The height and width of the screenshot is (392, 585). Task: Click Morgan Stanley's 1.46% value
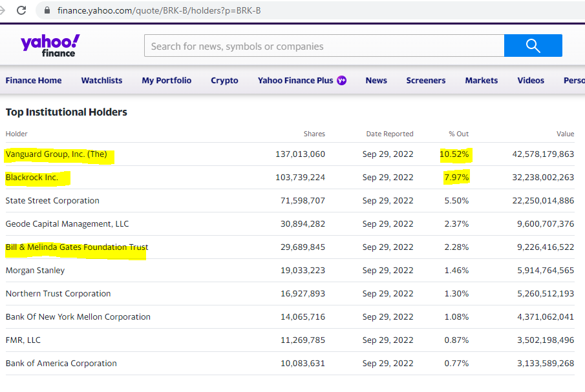tap(456, 271)
